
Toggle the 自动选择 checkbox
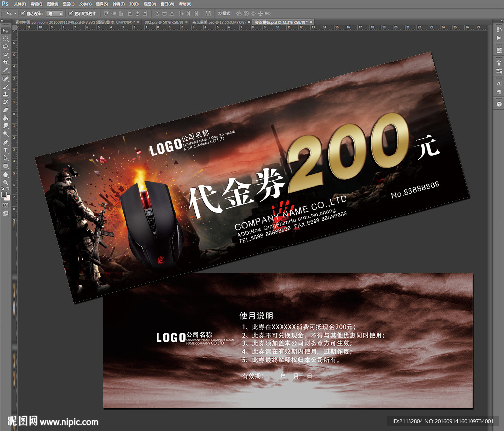coord(23,13)
